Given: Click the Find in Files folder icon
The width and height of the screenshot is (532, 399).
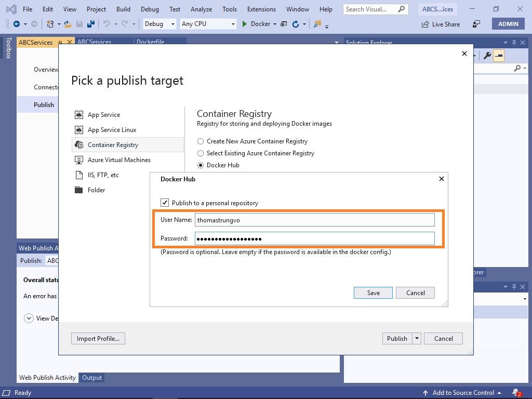Looking at the screenshot, I should click(317, 24).
